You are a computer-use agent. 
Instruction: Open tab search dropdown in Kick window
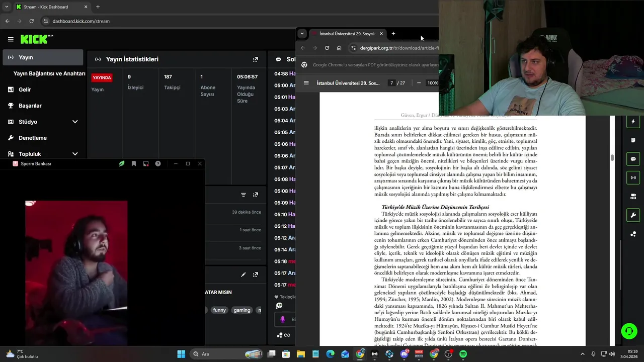click(x=6, y=7)
